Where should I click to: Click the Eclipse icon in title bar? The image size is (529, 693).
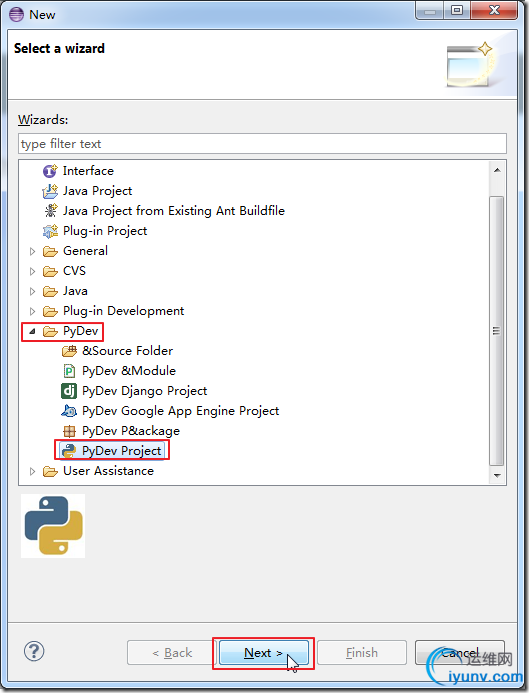tap(16, 15)
